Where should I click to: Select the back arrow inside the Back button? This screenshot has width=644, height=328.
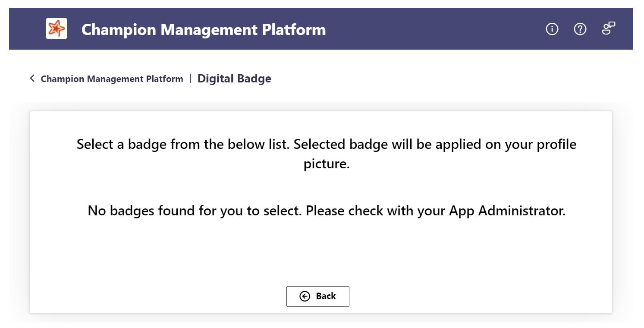305,296
